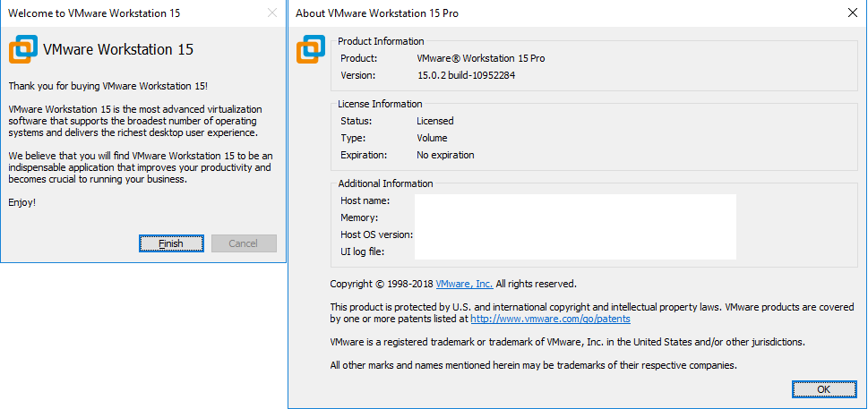Click the product name VMware® Workstation 15 Pro
This screenshot has width=868, height=409.
480,58
